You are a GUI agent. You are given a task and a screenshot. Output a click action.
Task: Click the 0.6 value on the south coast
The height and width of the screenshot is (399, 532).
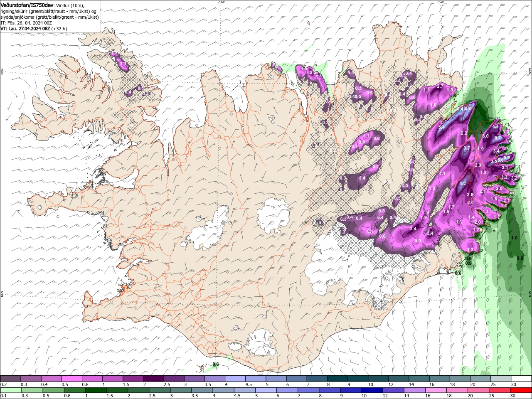pos(216,365)
